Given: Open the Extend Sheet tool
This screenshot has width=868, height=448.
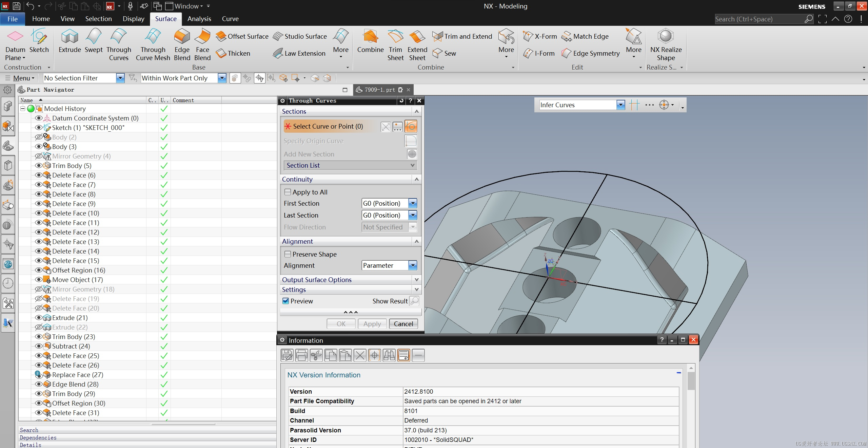Looking at the screenshot, I should (417, 45).
